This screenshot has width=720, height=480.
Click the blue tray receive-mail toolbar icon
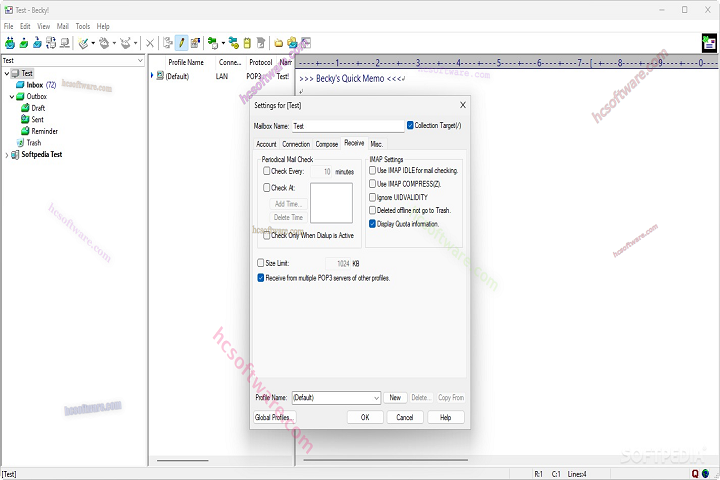tap(37, 43)
